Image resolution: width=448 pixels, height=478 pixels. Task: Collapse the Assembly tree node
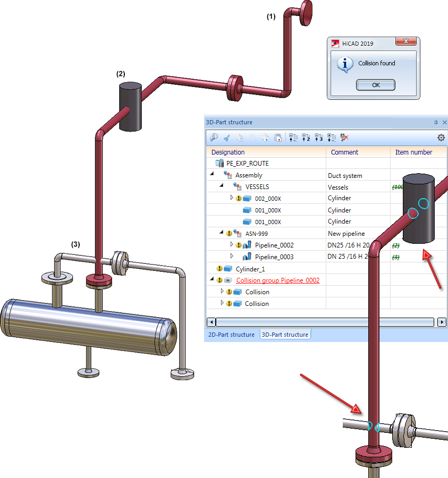click(x=212, y=174)
